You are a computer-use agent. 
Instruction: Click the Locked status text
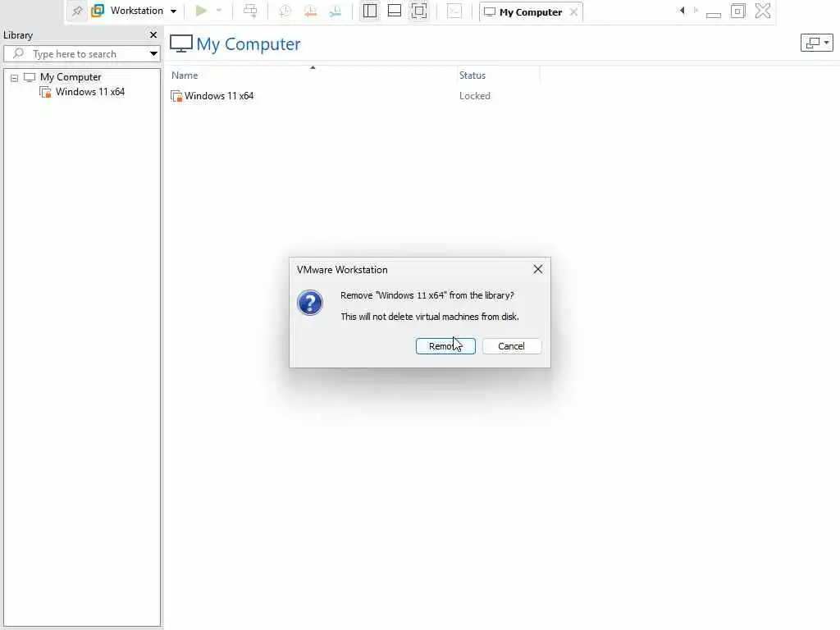point(475,96)
